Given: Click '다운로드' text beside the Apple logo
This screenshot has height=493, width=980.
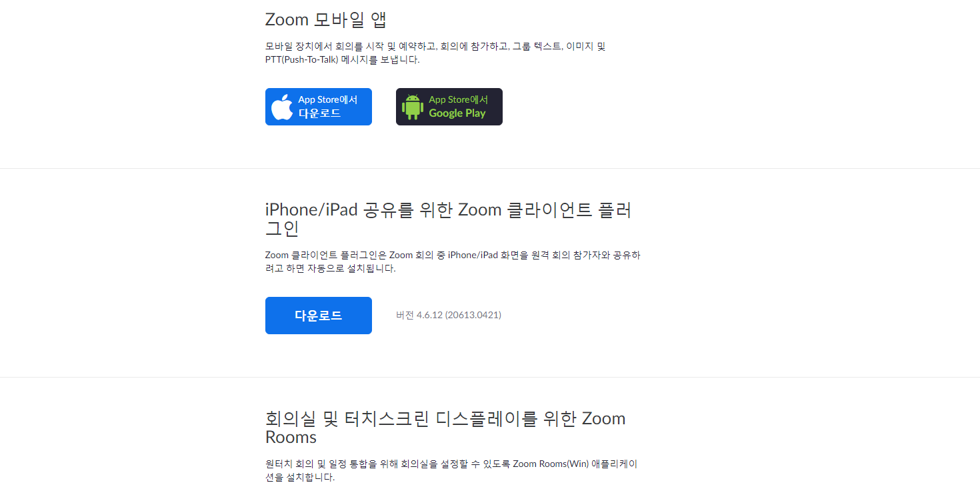Looking at the screenshot, I should [319, 113].
